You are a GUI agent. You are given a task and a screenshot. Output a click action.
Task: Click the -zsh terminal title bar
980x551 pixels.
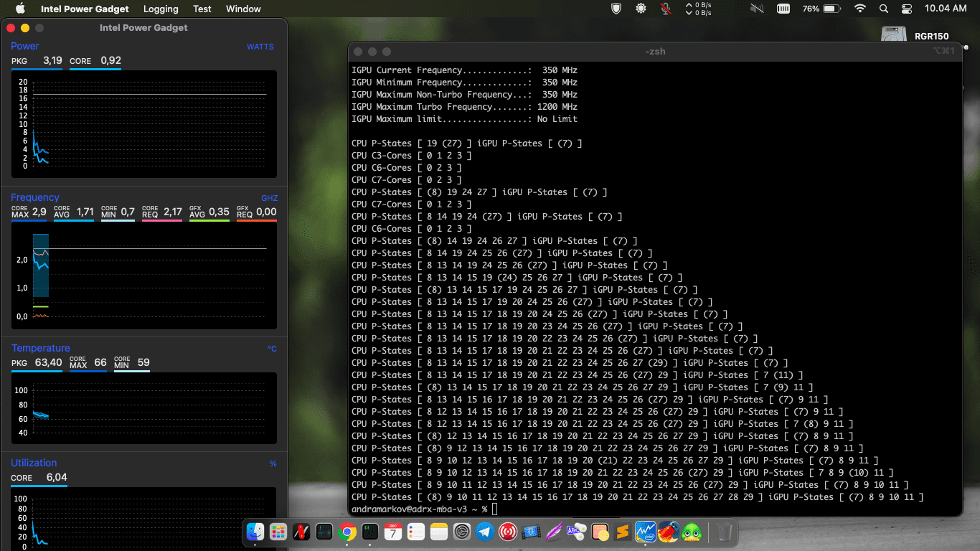[655, 51]
